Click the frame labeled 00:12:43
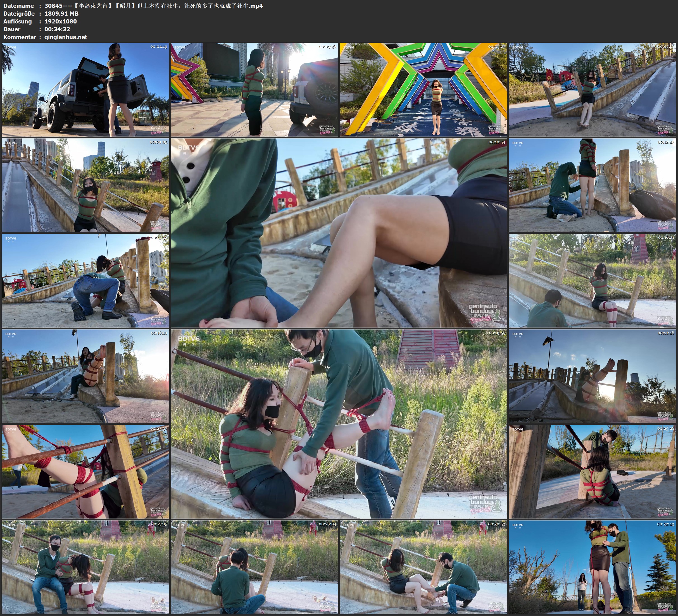This screenshot has width=678, height=616. coord(592,185)
